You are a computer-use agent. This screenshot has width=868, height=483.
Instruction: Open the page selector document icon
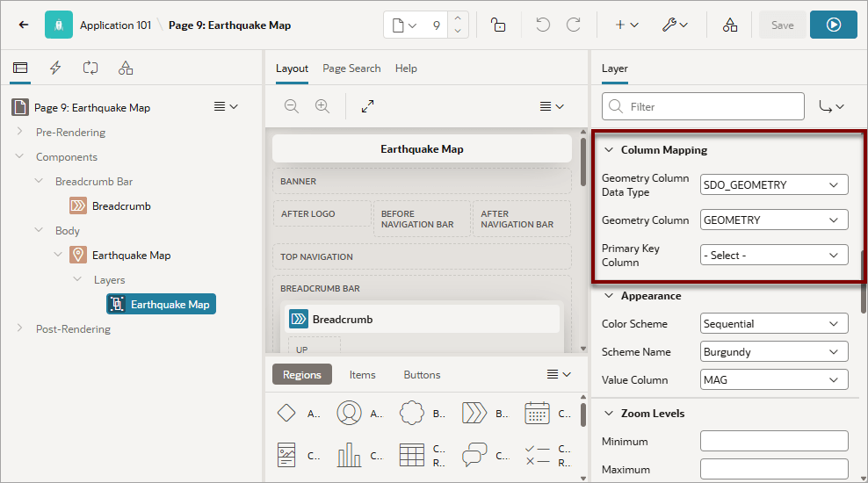[404, 25]
